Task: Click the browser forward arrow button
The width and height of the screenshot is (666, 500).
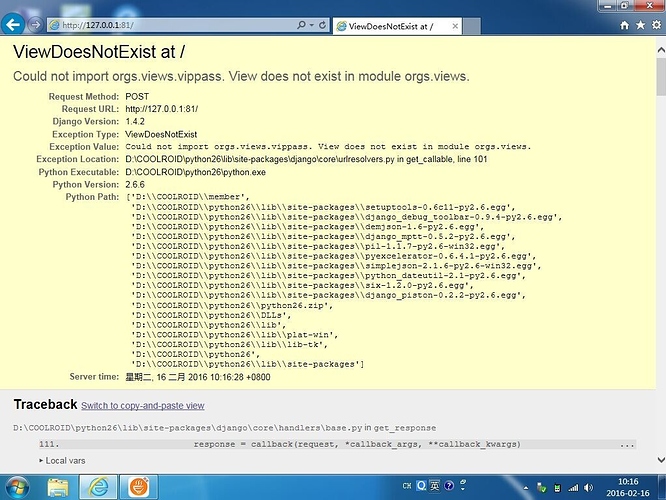Action: pos(35,25)
